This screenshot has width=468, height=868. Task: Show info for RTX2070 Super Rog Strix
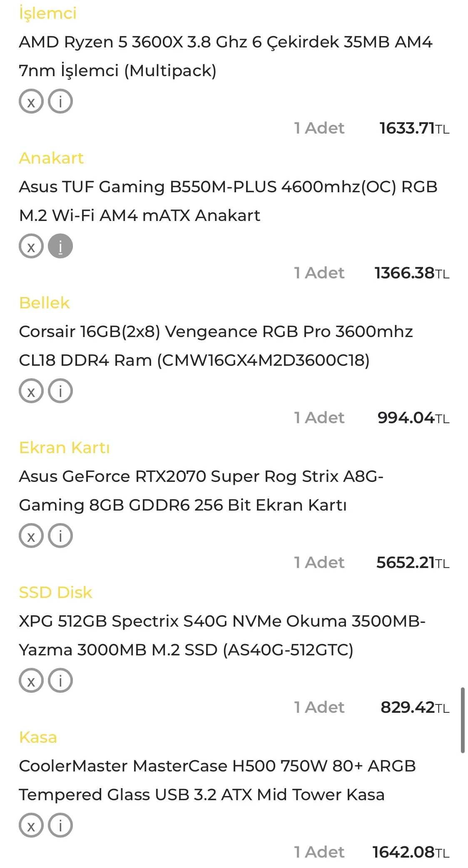60,536
